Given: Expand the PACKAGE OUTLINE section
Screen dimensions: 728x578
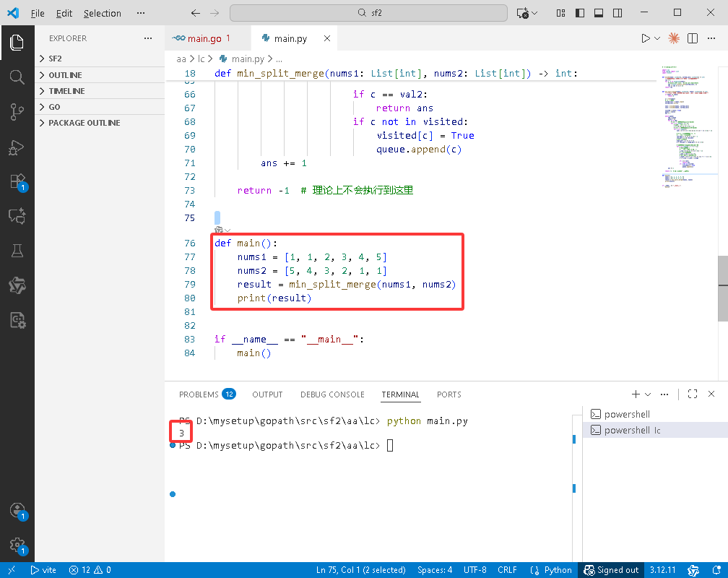Looking at the screenshot, I should [x=100, y=123].
